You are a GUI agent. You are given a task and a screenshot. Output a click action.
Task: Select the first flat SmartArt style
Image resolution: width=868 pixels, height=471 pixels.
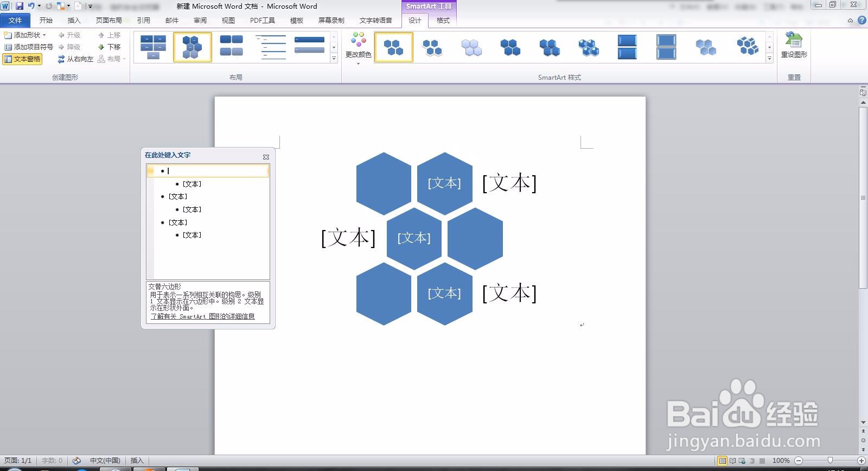[x=394, y=47]
